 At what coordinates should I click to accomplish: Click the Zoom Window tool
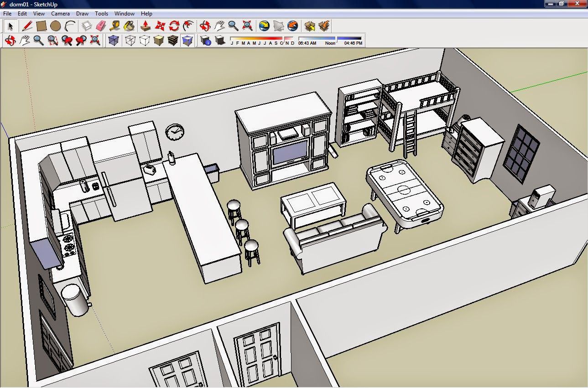click(52, 41)
